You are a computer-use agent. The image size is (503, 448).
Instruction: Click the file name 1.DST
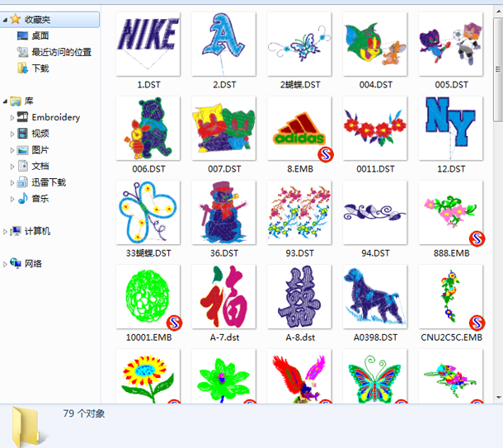click(x=148, y=85)
